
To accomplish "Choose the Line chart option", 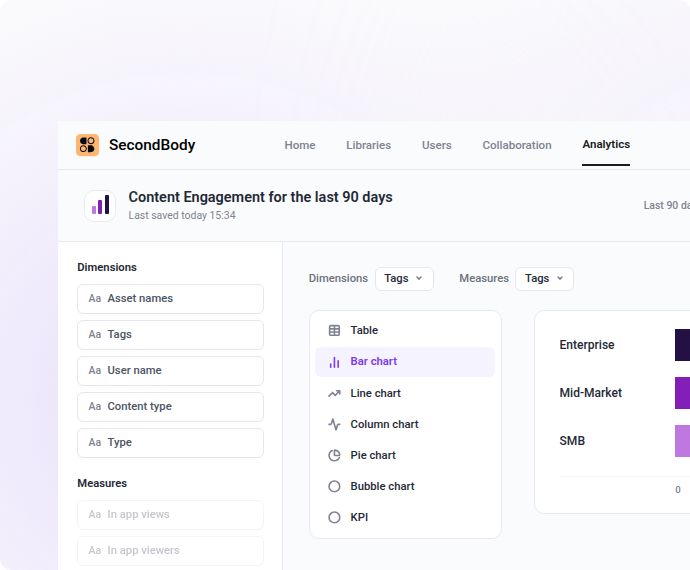I will tap(405, 393).
